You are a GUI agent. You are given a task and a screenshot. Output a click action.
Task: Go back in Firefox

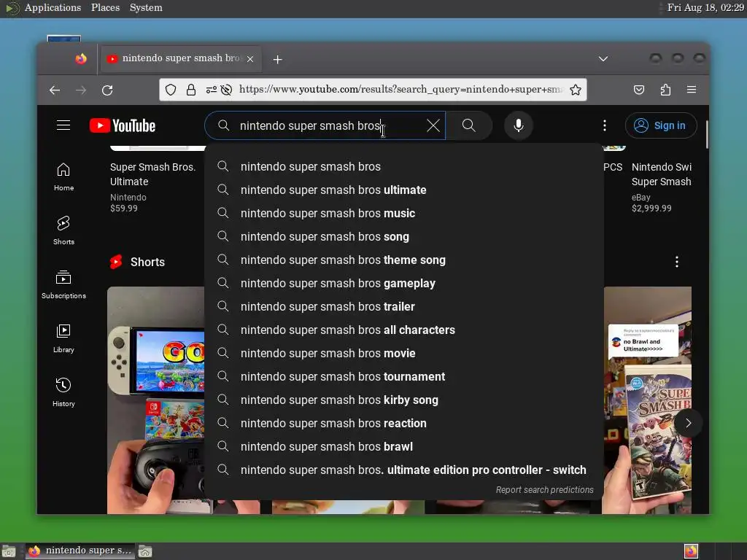[55, 90]
